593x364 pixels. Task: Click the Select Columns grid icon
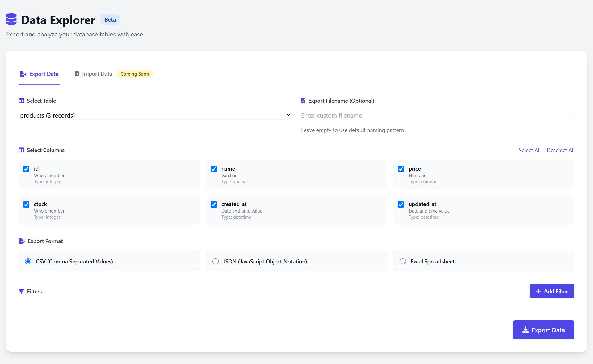point(21,150)
